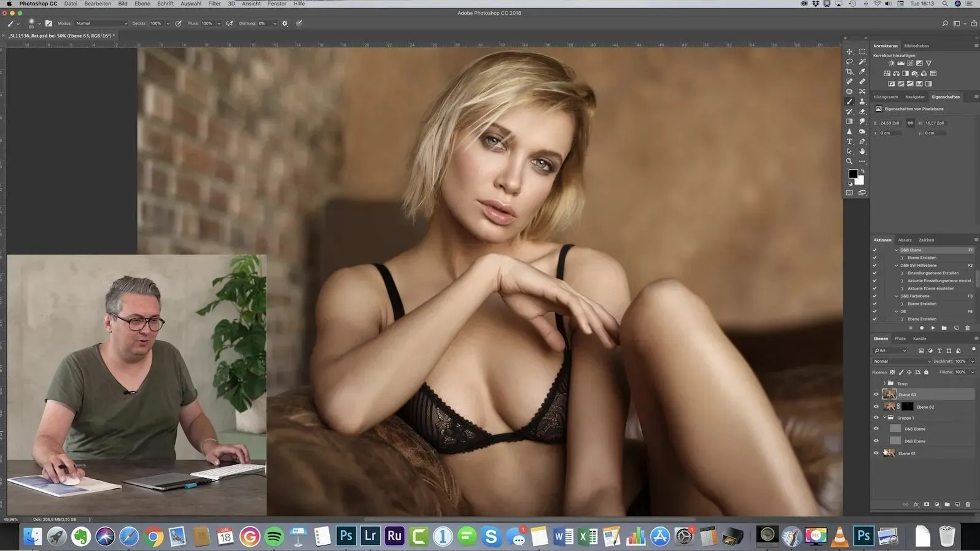Activate the Type tool
This screenshot has height=551, width=980.
click(849, 141)
